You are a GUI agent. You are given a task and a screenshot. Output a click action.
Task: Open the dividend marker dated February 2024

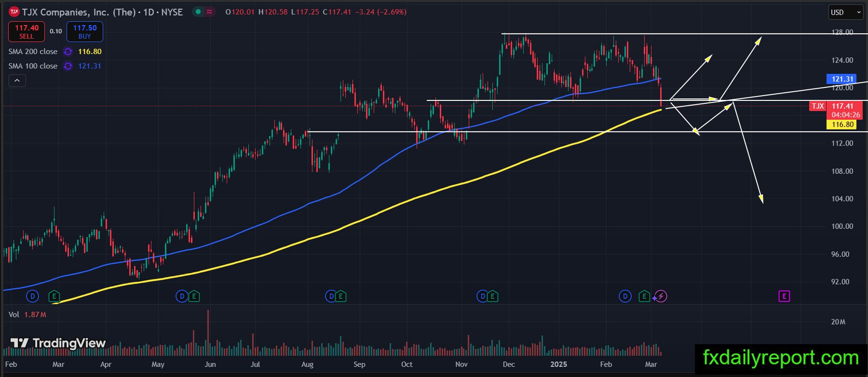pyautogui.click(x=32, y=296)
